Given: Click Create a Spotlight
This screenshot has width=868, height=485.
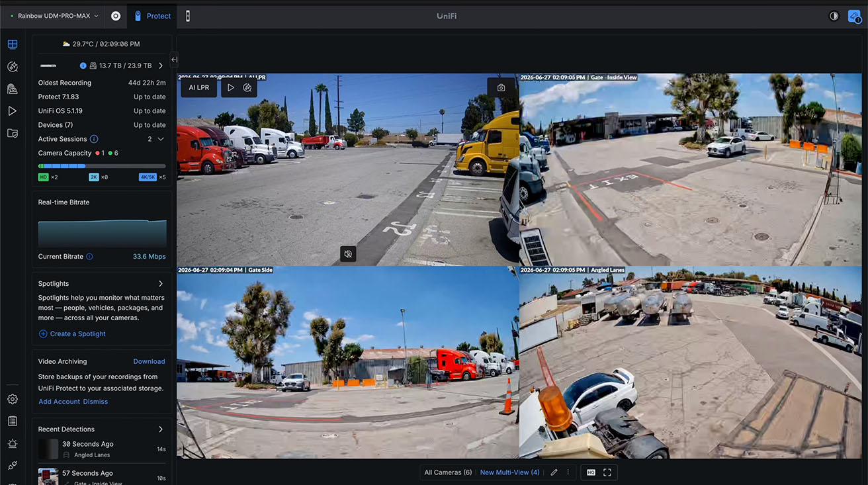Looking at the screenshot, I should (72, 334).
